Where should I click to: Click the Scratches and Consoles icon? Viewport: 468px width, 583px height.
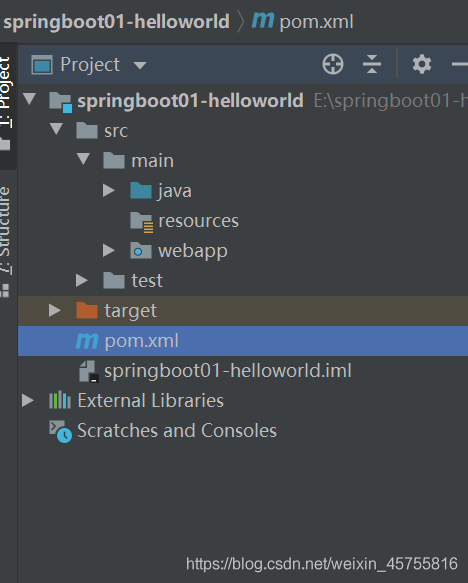[x=61, y=432]
